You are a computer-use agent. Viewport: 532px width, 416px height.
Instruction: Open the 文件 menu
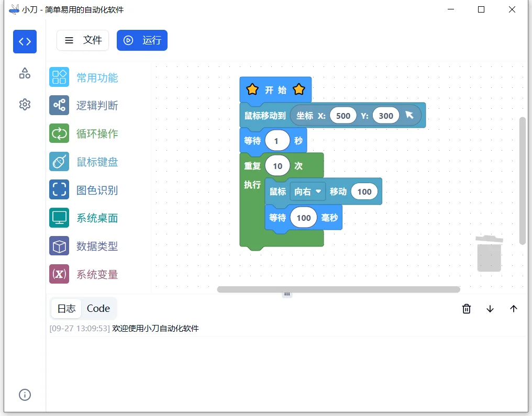(x=82, y=40)
